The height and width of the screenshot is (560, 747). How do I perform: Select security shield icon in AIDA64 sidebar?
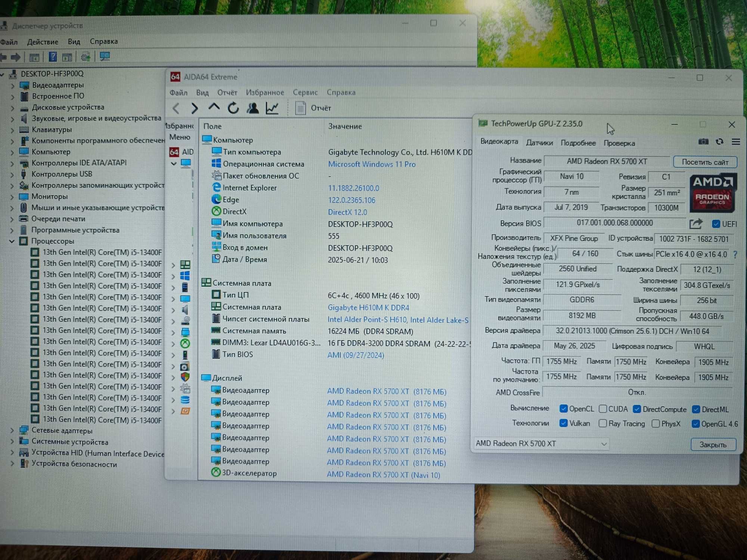(185, 377)
